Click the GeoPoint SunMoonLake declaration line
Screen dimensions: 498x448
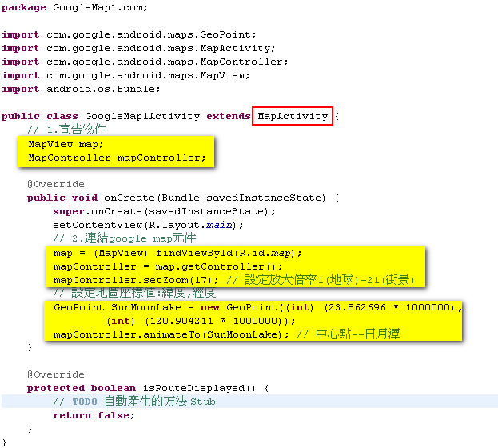pos(257,307)
